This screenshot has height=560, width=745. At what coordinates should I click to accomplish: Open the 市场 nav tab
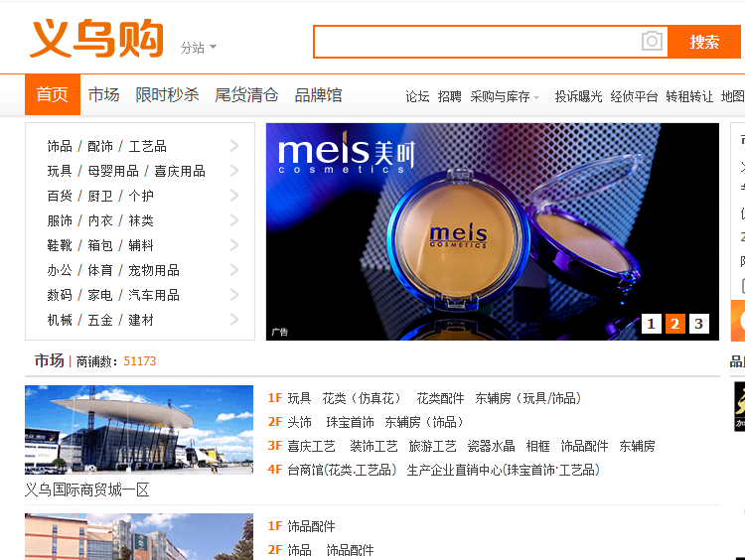click(x=103, y=95)
